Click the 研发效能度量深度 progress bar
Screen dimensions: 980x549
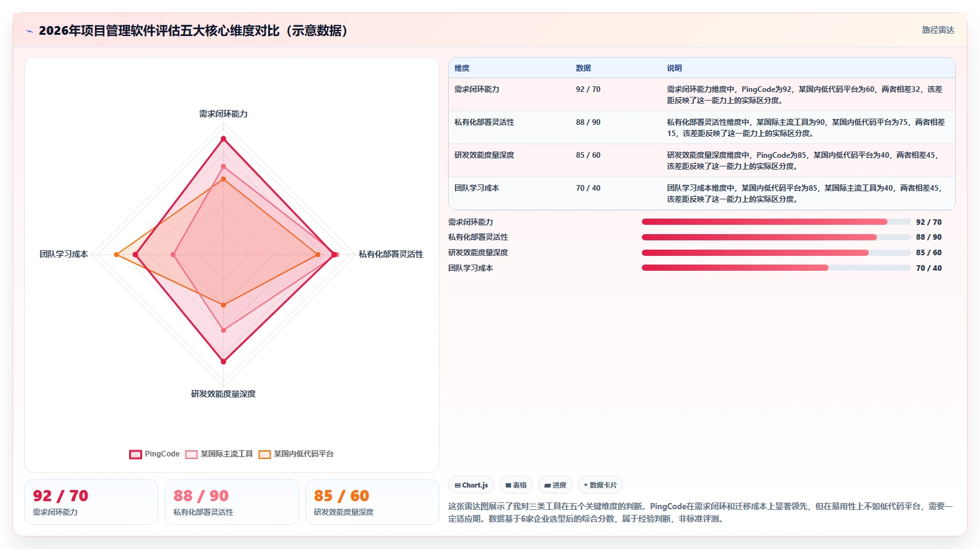pos(776,253)
